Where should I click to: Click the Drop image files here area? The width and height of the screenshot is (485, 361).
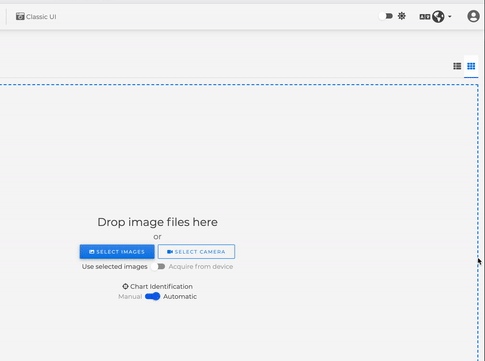[x=157, y=222]
